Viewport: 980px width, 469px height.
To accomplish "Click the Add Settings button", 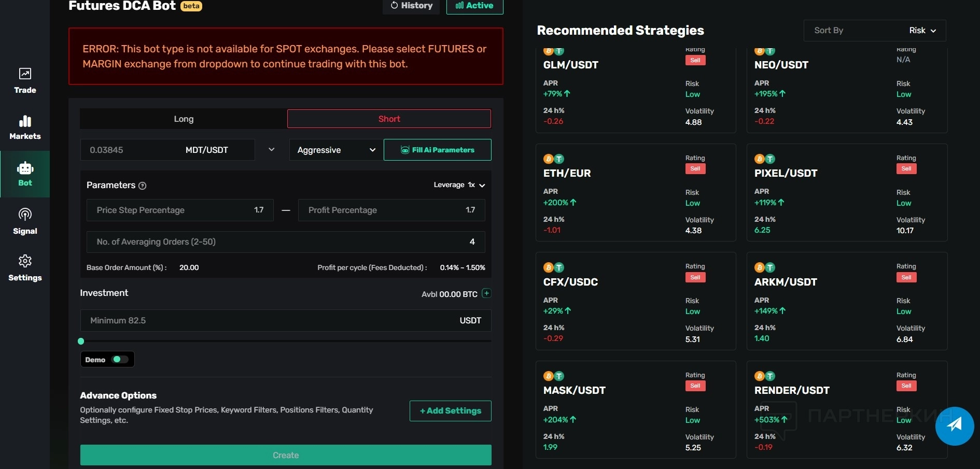I will (450, 411).
